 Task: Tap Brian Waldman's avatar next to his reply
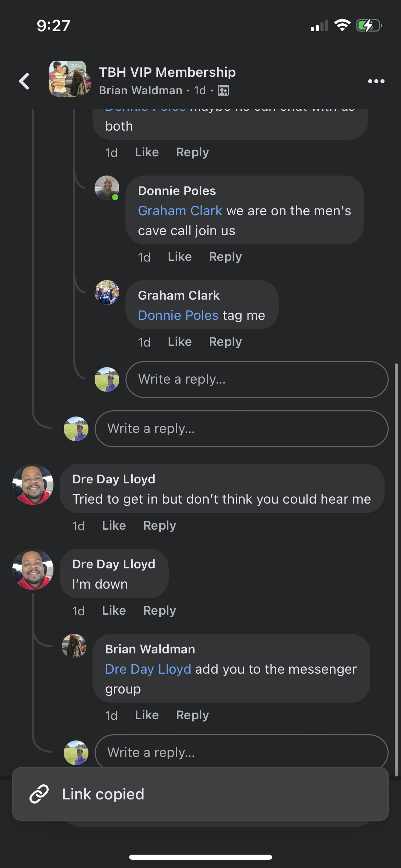point(74,646)
